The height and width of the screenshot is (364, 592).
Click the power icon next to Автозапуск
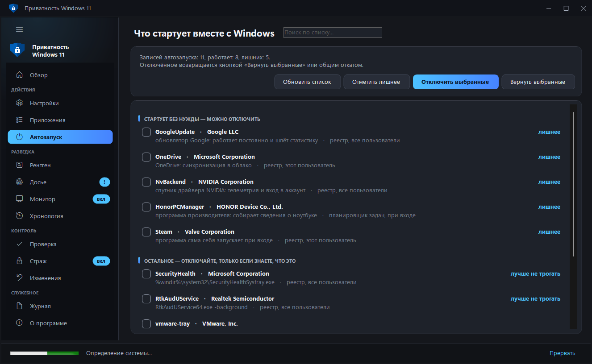19,137
